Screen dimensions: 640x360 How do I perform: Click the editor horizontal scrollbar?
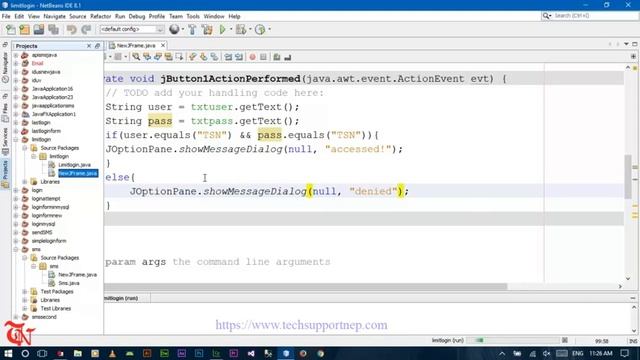pyautogui.click(x=306, y=287)
